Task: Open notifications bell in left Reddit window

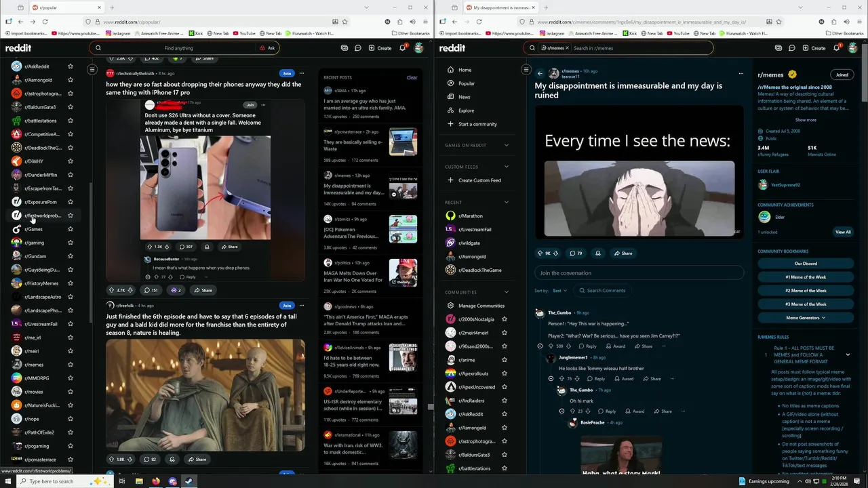Action: [x=402, y=48]
